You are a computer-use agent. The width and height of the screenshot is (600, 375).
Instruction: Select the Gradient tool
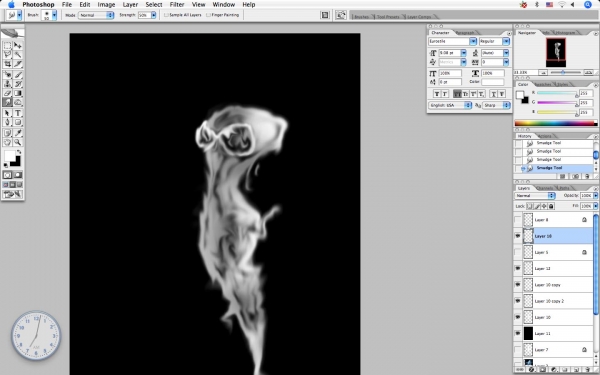(x=18, y=93)
